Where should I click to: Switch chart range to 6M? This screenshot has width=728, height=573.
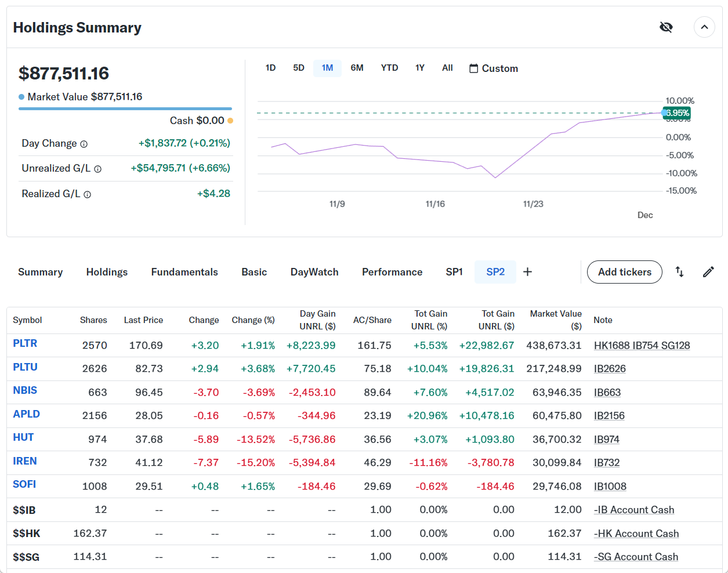click(357, 68)
